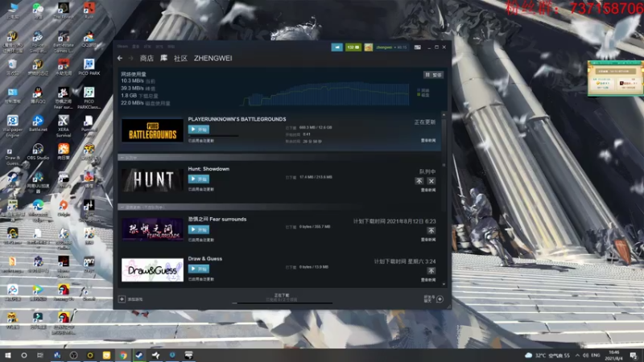
Task: Click the Steam icon in the taskbar
Action: [139, 356]
